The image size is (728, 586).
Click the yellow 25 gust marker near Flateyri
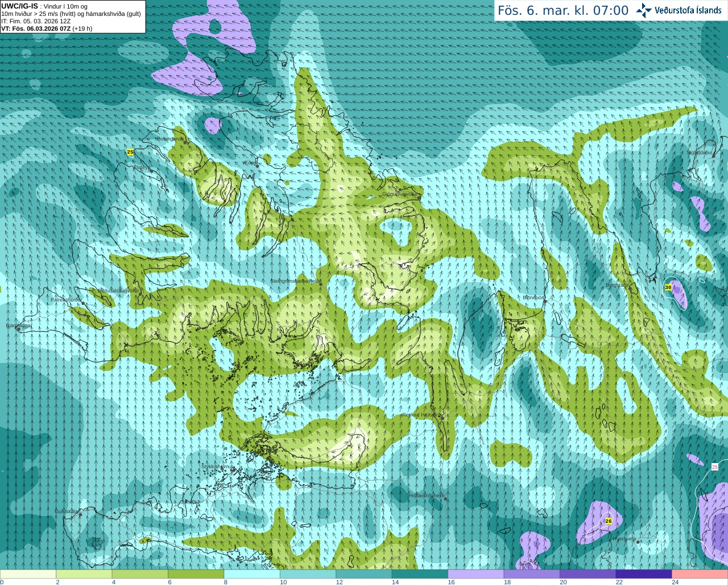pos(130,152)
